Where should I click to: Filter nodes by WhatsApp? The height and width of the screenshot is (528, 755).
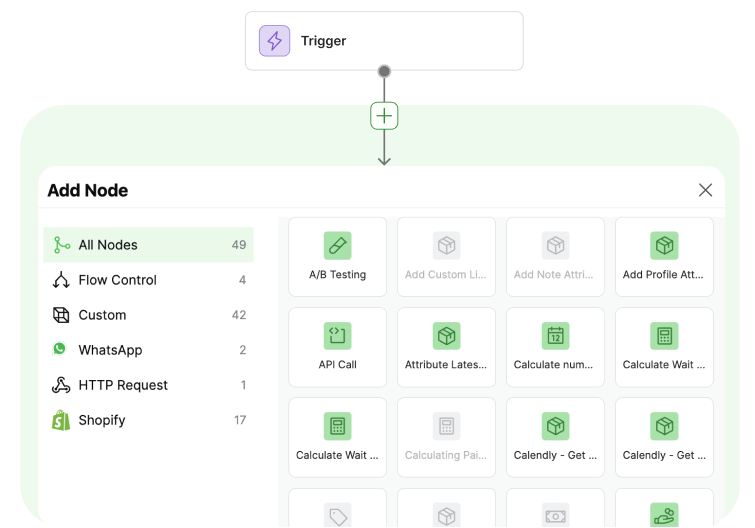click(x=148, y=350)
